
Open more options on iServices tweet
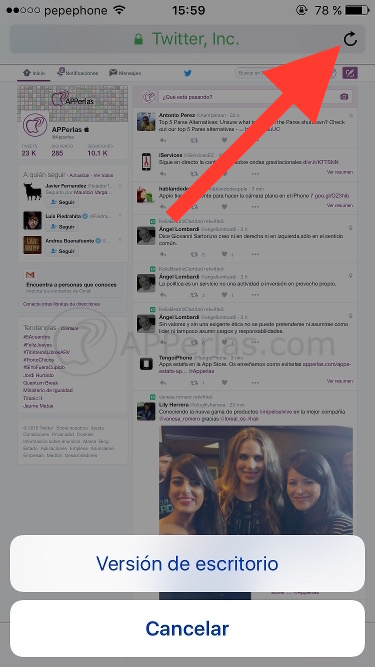click(255, 174)
